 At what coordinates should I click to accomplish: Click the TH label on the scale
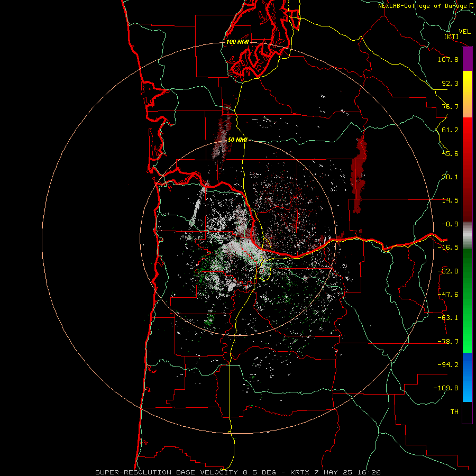coord(454,412)
